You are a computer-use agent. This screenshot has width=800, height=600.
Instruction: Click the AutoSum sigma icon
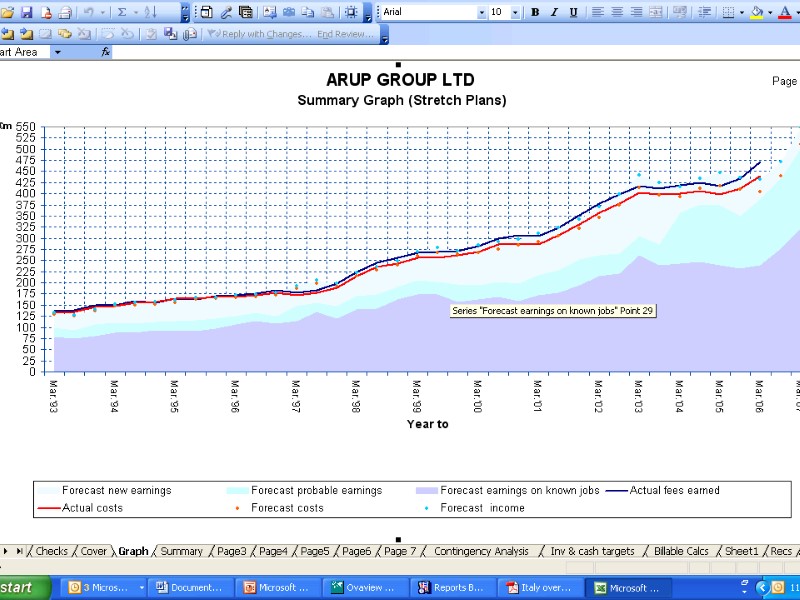(x=122, y=12)
